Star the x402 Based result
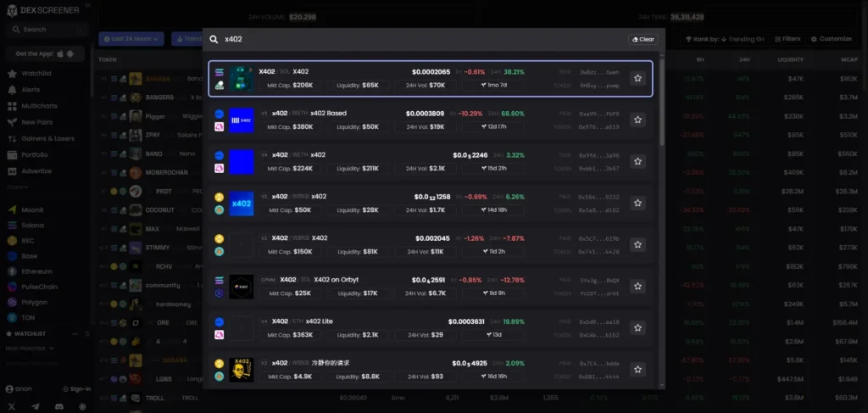This screenshot has width=868, height=413. tap(637, 120)
